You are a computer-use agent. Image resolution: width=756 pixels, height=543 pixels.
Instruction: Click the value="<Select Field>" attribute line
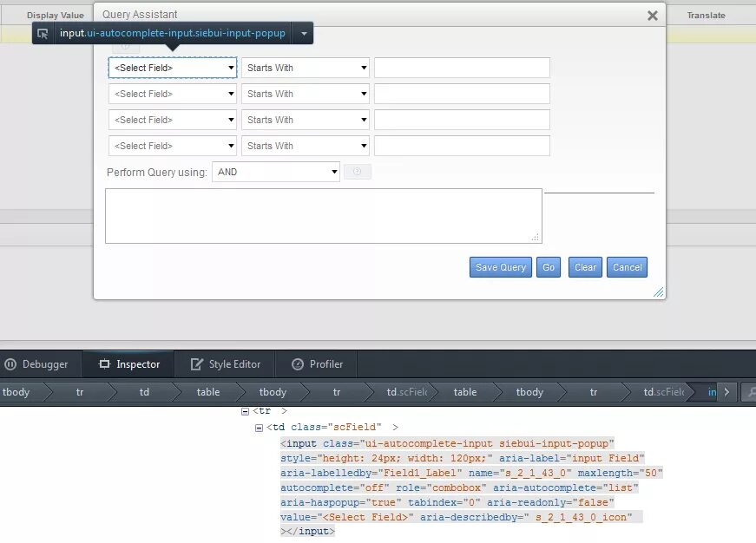(462, 517)
